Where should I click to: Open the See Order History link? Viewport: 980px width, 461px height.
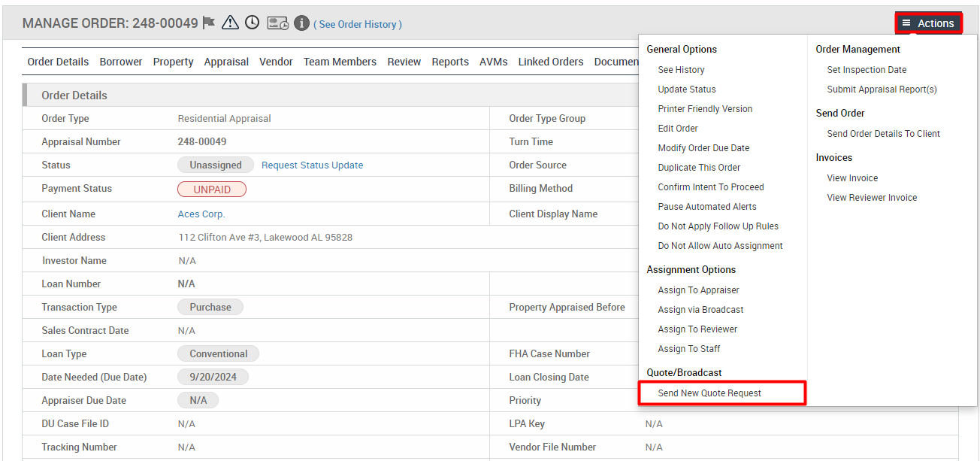[358, 24]
